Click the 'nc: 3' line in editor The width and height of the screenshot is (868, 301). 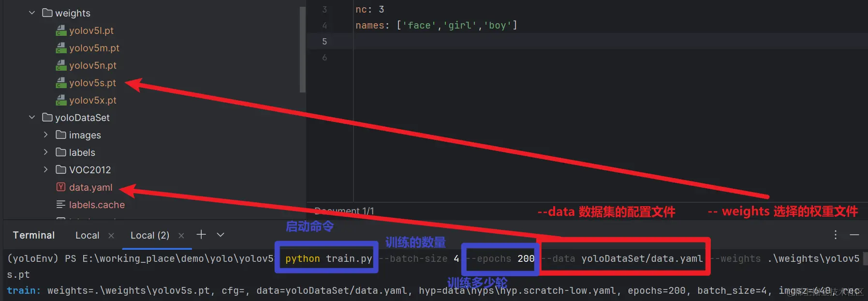click(370, 9)
